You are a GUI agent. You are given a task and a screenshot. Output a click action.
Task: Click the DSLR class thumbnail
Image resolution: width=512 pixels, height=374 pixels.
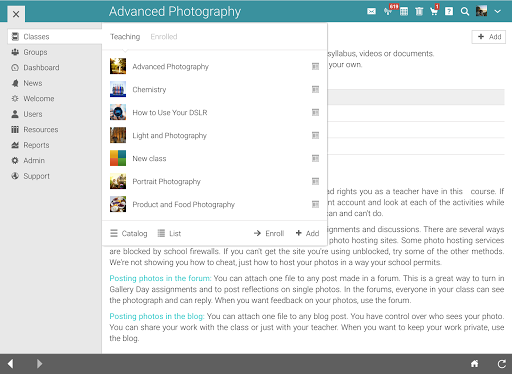click(118, 112)
